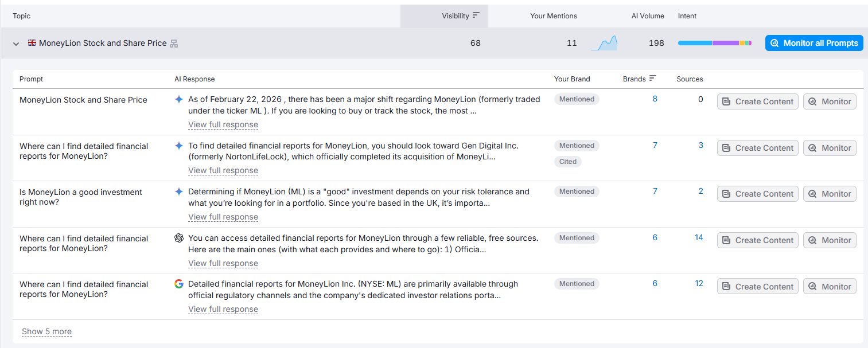Click the Your Mentions column header
Image resolution: width=868 pixels, height=348 pixels.
tap(554, 16)
